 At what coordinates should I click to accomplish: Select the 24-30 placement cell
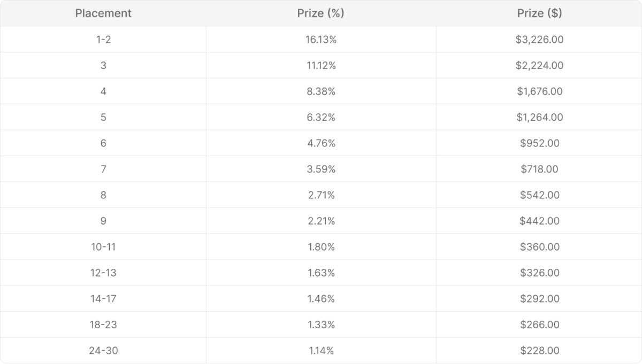[103, 351]
